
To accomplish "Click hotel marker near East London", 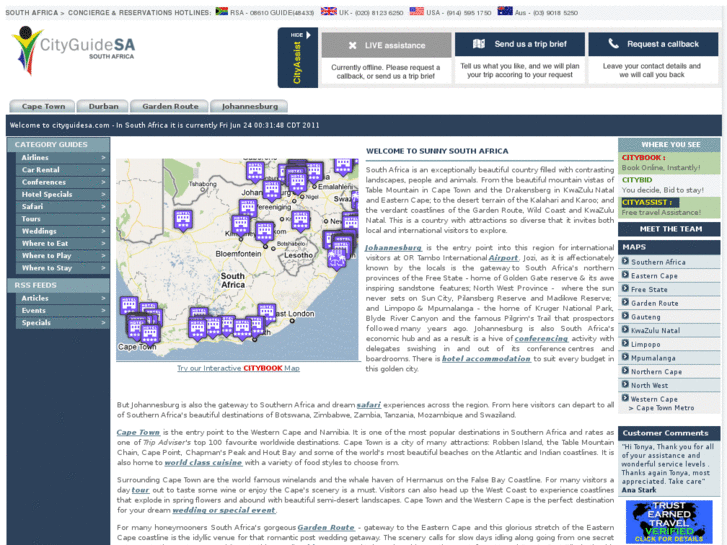I will click(267, 314).
